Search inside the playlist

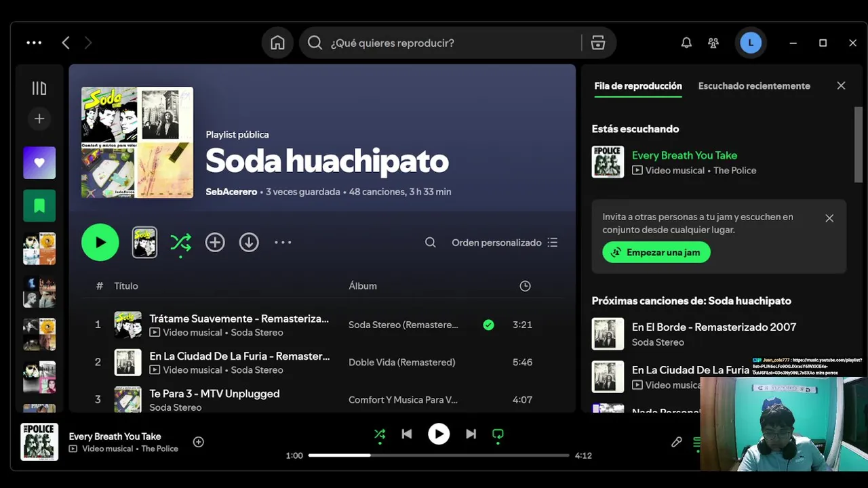tap(431, 242)
